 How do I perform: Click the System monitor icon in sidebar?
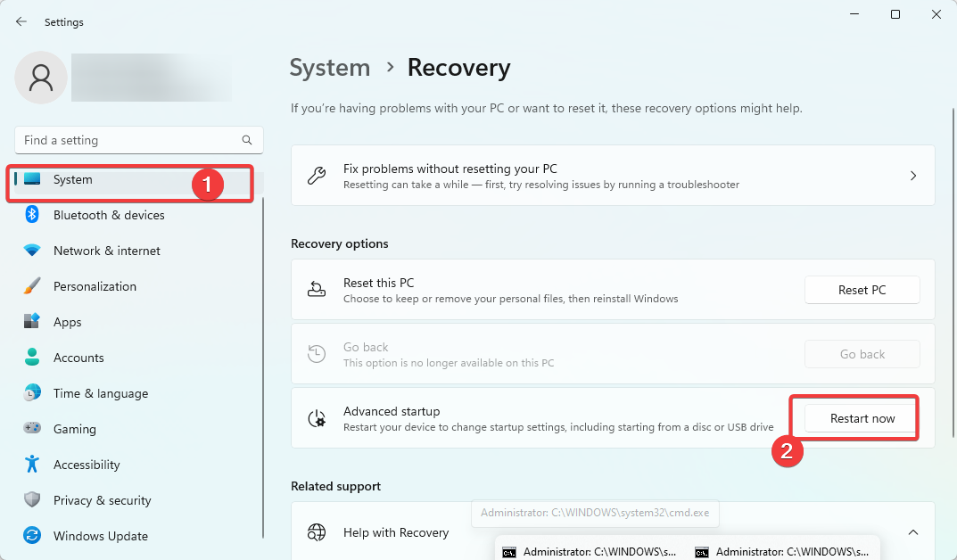point(32,179)
